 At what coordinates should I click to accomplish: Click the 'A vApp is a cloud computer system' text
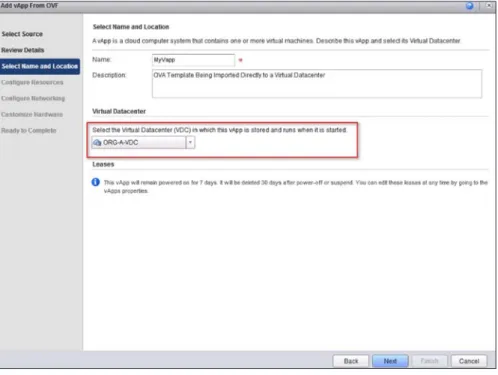(276, 41)
